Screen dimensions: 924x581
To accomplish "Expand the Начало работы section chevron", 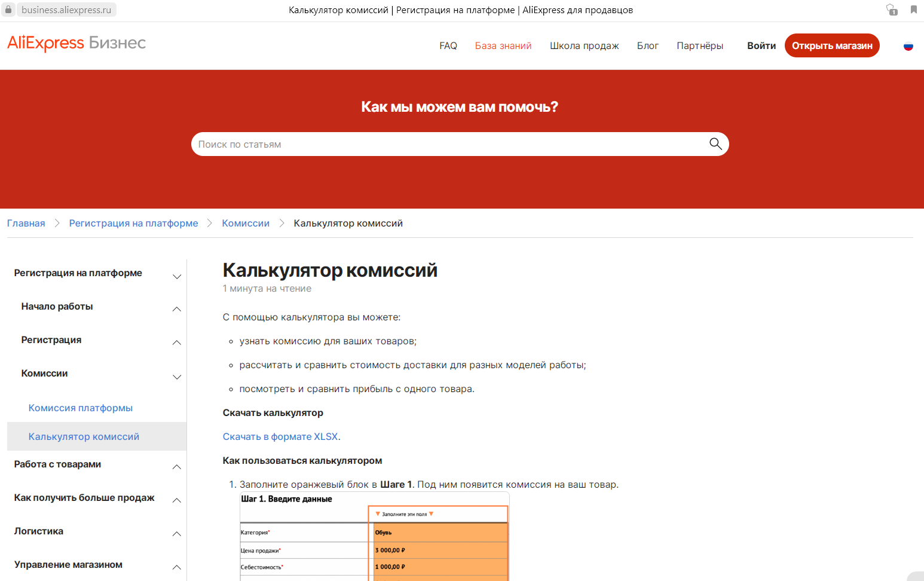I will (177, 309).
